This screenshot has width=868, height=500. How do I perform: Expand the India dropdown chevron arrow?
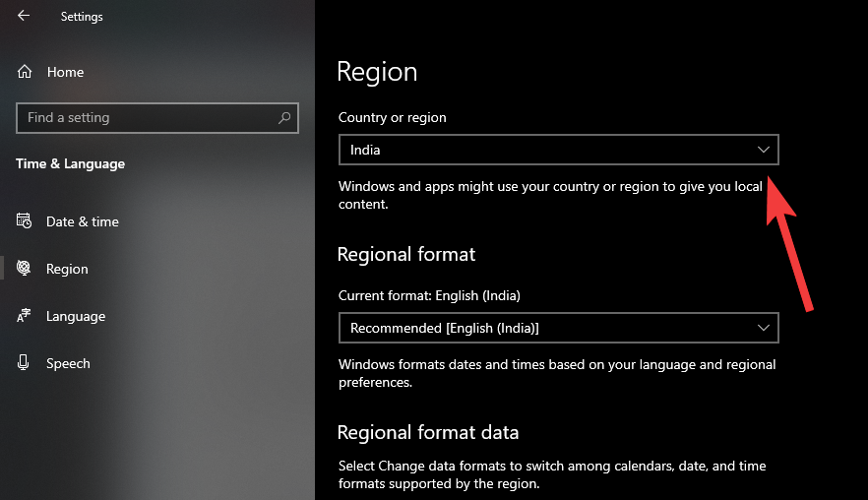coord(764,150)
